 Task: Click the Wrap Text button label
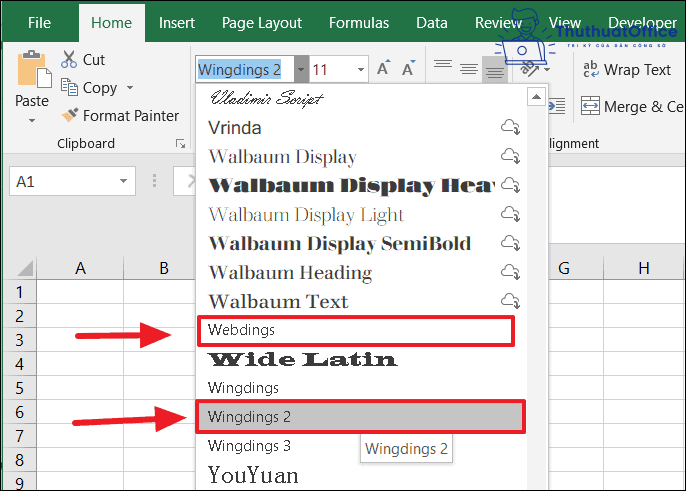[637, 70]
